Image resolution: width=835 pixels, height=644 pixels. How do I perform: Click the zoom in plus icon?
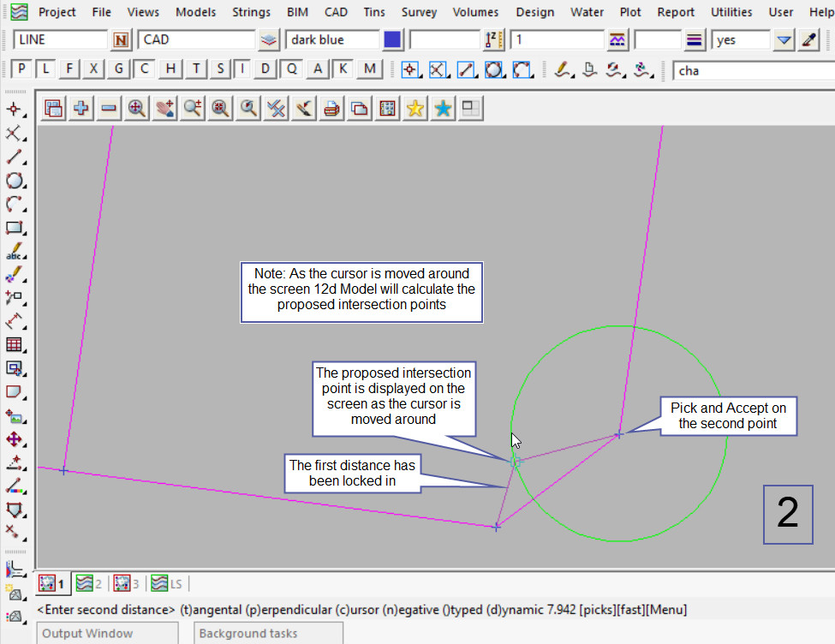[x=81, y=108]
